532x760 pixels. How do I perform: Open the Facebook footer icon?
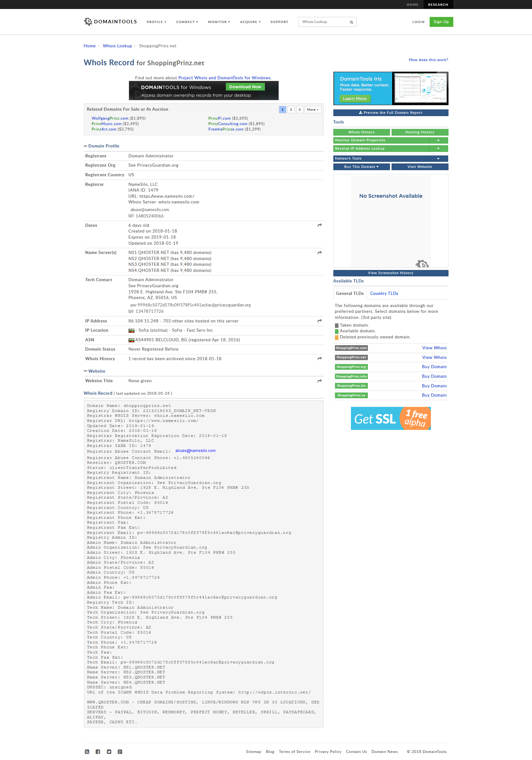98,751
